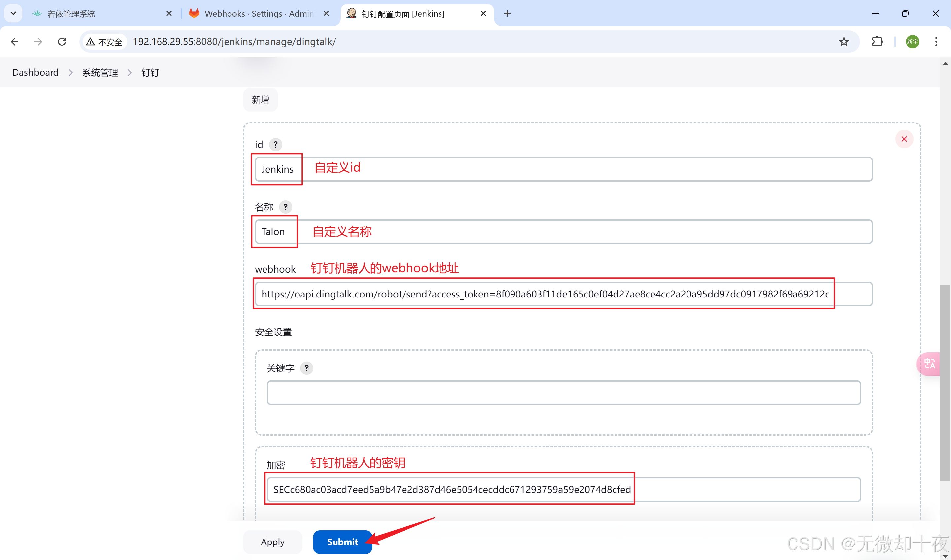Screen dimensions: 951x560
Task: Bookmark this page with the star icon
Action: [844, 42]
